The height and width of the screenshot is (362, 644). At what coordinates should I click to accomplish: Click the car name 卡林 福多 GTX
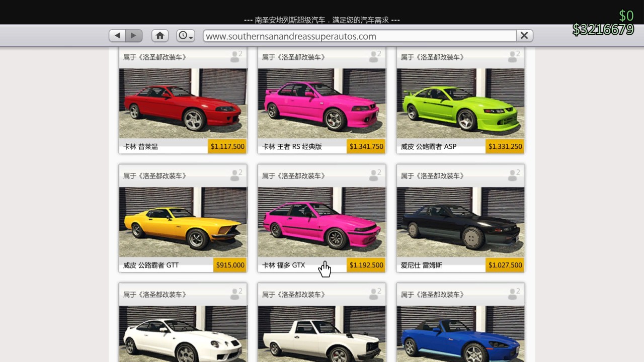coord(284,265)
